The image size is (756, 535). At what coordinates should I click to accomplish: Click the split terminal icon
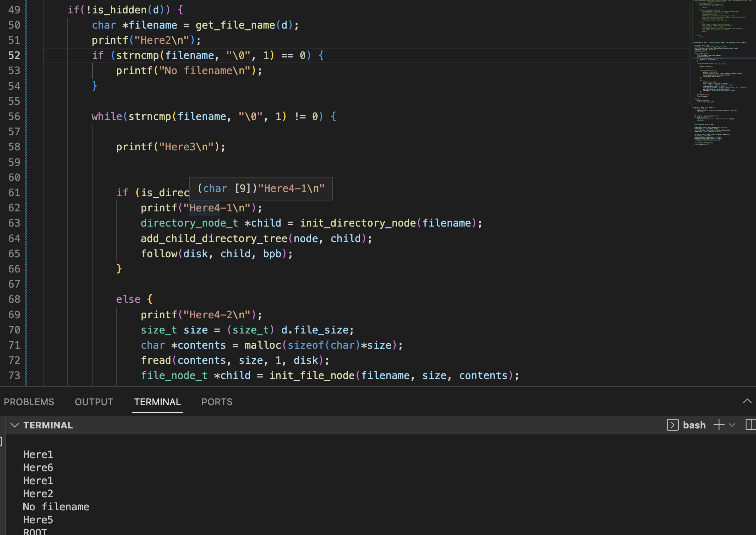point(751,425)
